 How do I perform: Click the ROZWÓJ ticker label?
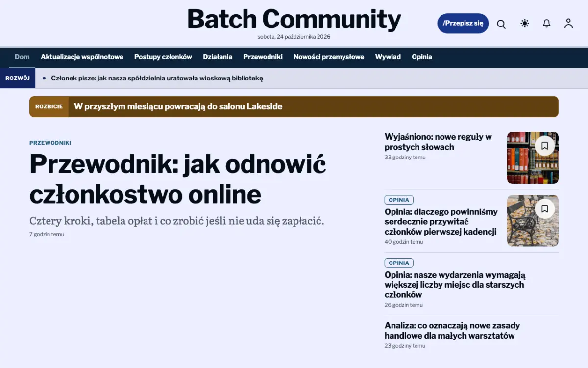coord(18,78)
